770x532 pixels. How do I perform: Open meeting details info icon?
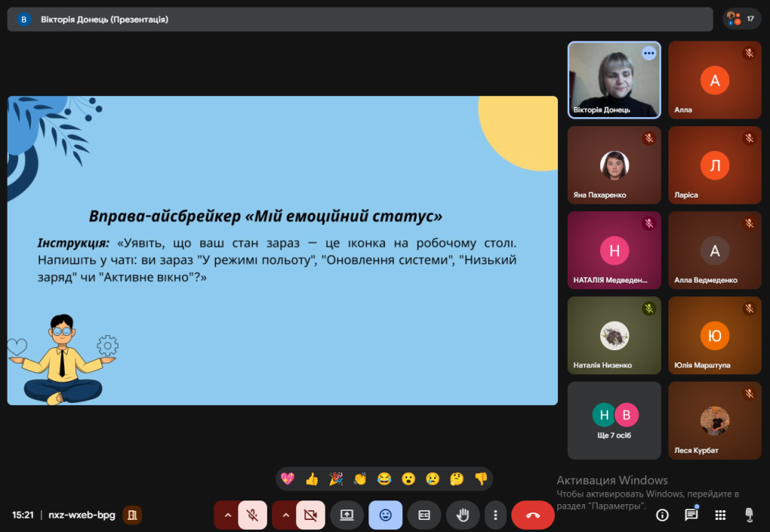pos(662,515)
